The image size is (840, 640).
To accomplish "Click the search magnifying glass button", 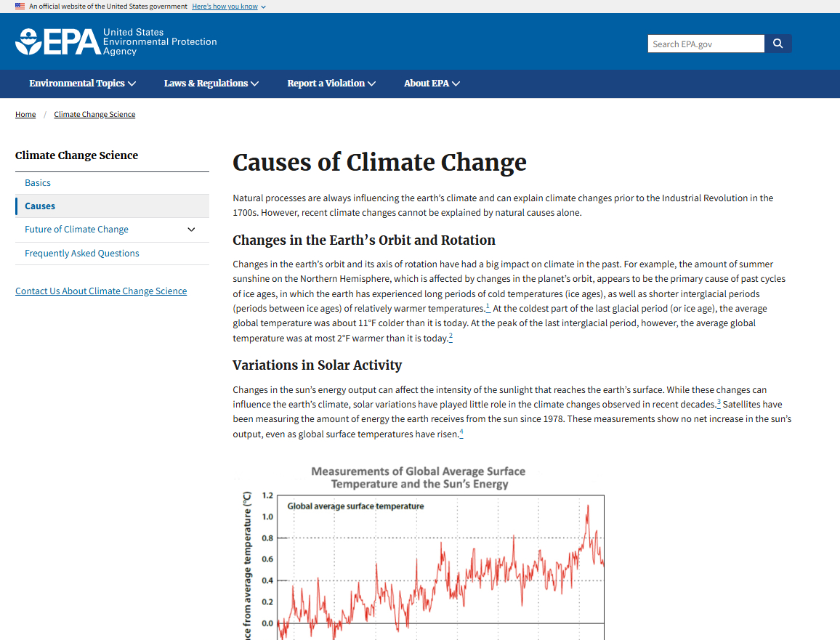I will click(x=778, y=44).
